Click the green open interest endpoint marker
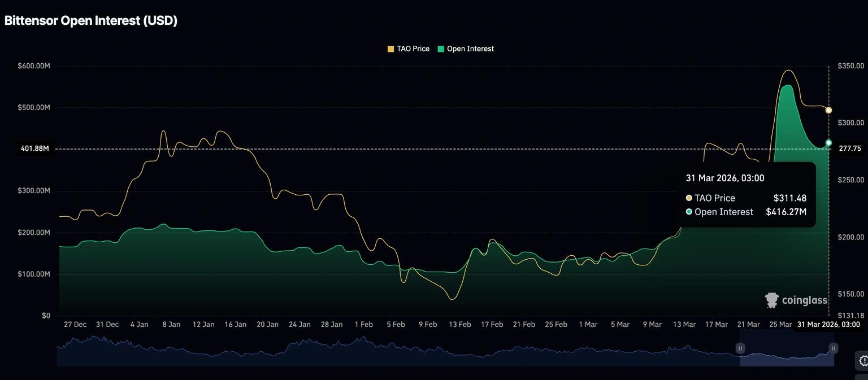The width and height of the screenshot is (868, 380). pos(828,143)
